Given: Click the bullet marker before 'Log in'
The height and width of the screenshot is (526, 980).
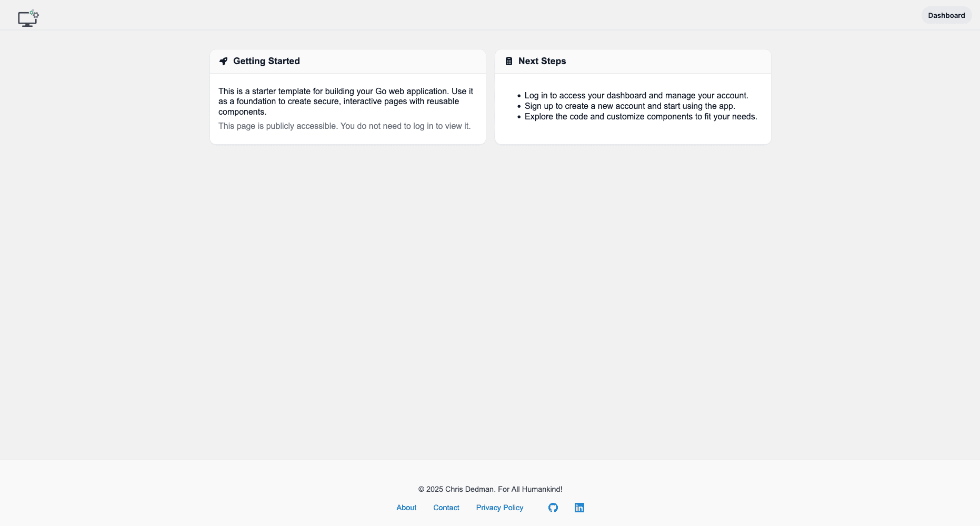Looking at the screenshot, I should click(x=519, y=96).
